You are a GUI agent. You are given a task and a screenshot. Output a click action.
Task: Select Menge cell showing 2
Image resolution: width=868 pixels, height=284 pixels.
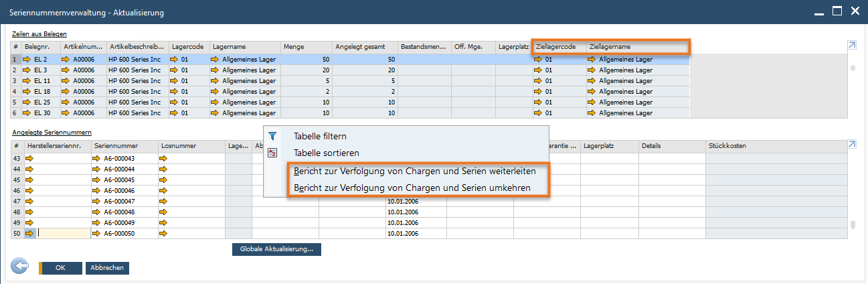307,92
